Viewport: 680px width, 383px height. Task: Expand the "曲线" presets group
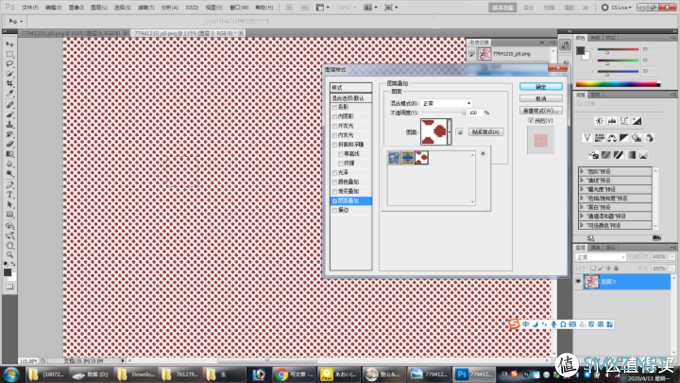[x=582, y=180]
